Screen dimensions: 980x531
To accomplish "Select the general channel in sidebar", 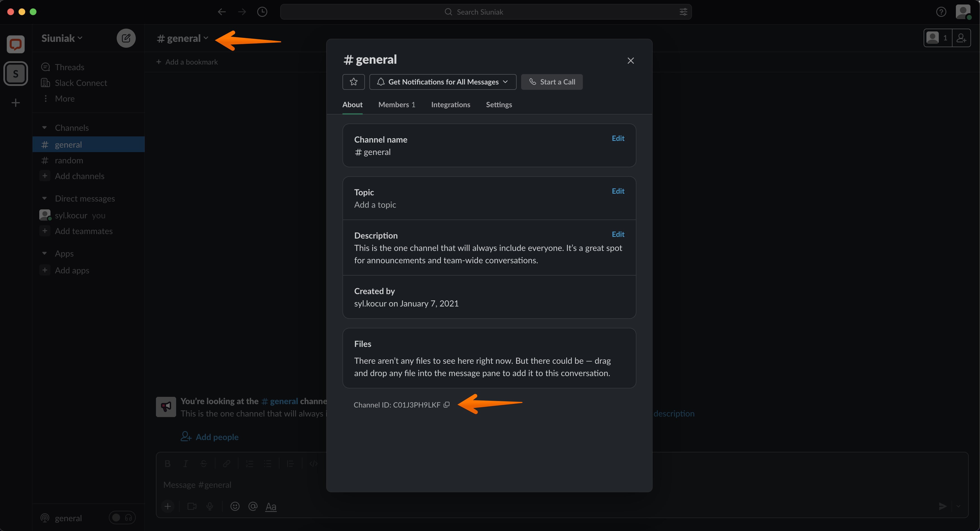I will point(88,145).
